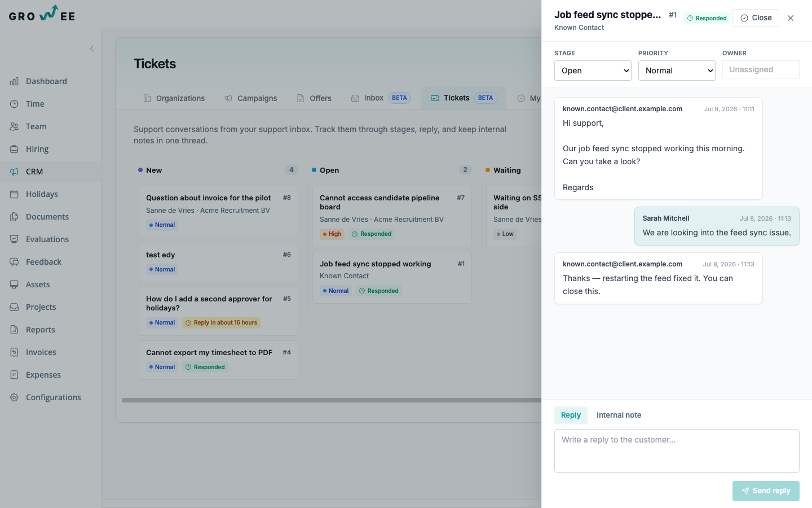The height and width of the screenshot is (508, 812).
Task: Close the ticket panel with X icon
Action: coord(791,18)
